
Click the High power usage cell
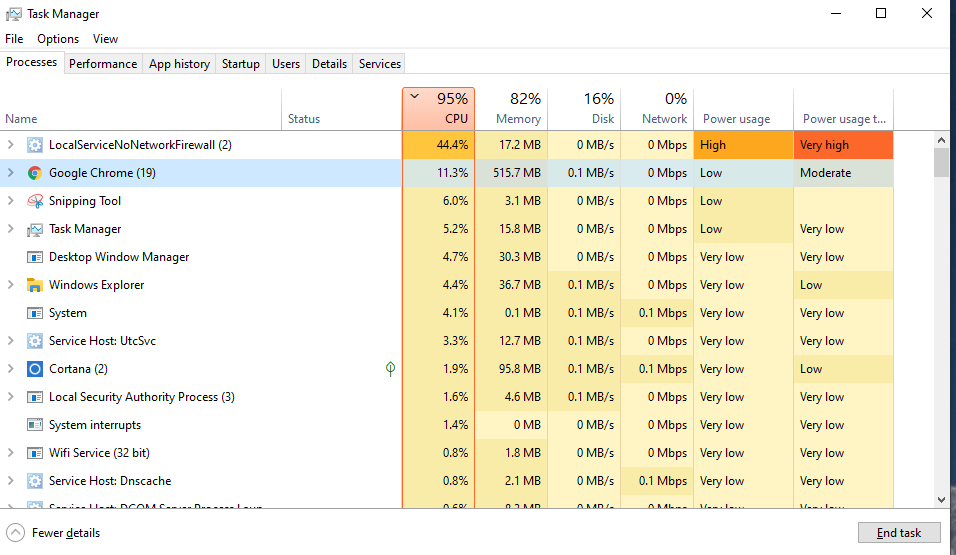coord(744,145)
